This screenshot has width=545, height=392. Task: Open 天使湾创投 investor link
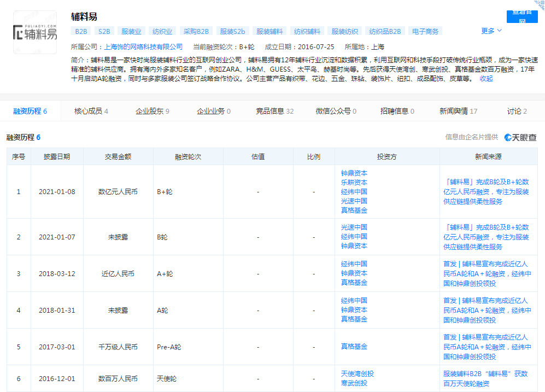click(x=358, y=374)
